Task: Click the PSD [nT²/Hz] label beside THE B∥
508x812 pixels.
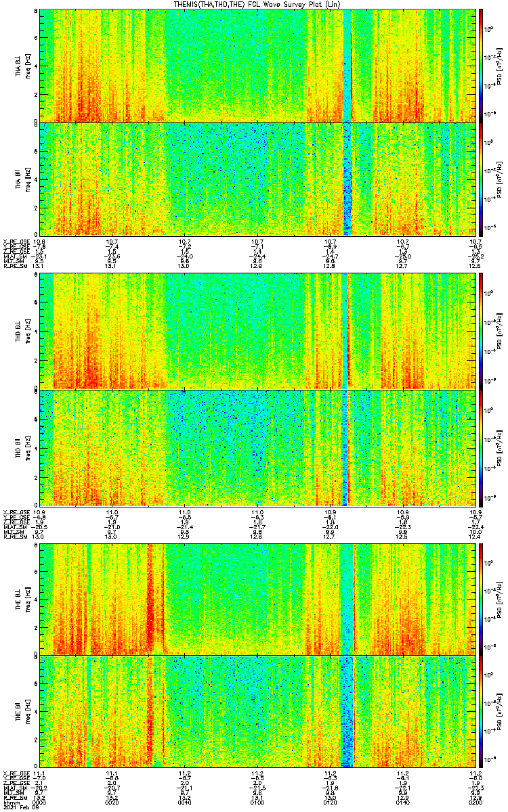Action: pyautogui.click(x=501, y=712)
